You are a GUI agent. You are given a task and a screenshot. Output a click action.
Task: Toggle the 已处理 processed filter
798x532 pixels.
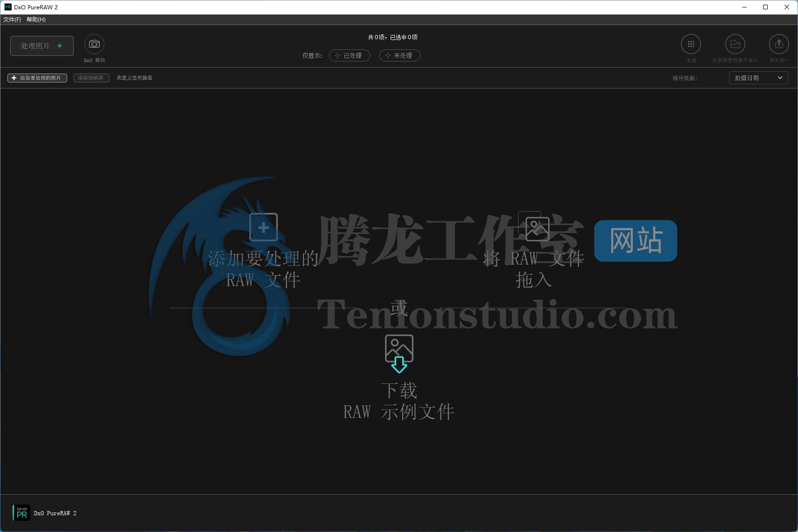point(350,55)
